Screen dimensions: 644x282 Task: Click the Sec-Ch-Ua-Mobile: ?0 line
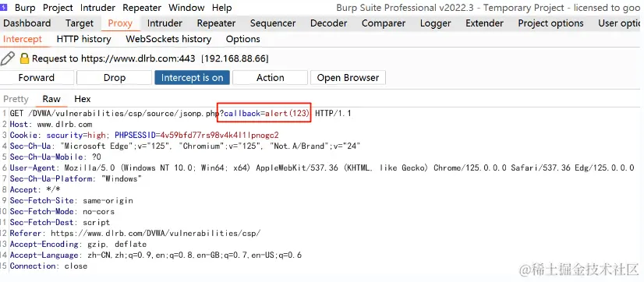55,157
